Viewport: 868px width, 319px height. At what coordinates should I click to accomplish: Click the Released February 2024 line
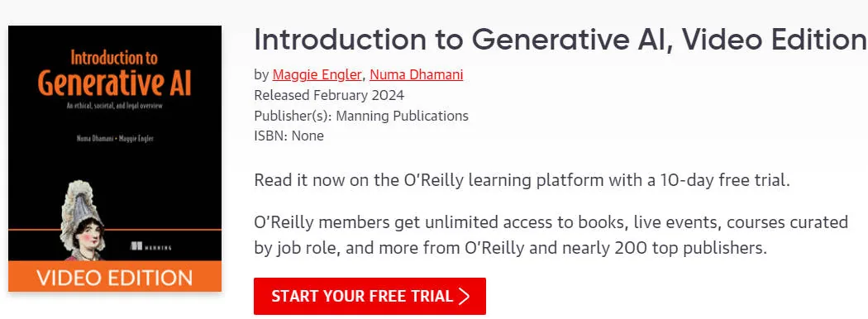click(x=329, y=95)
